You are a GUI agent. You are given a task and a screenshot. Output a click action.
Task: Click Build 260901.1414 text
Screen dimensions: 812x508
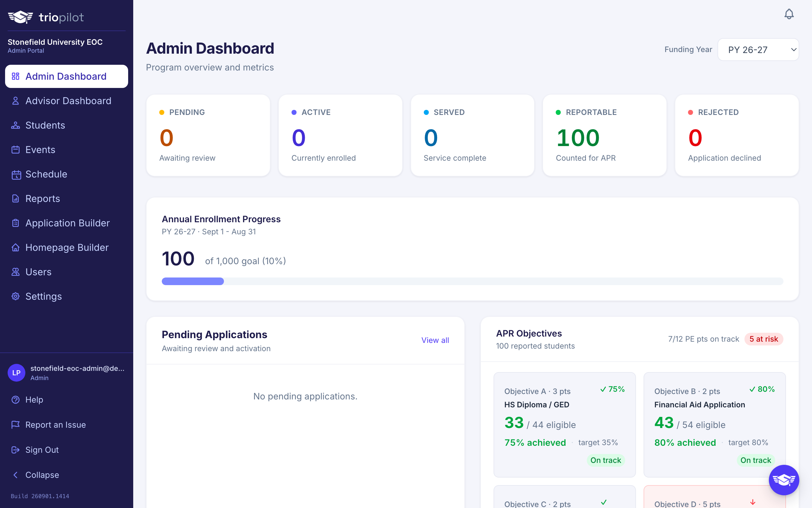(x=40, y=496)
